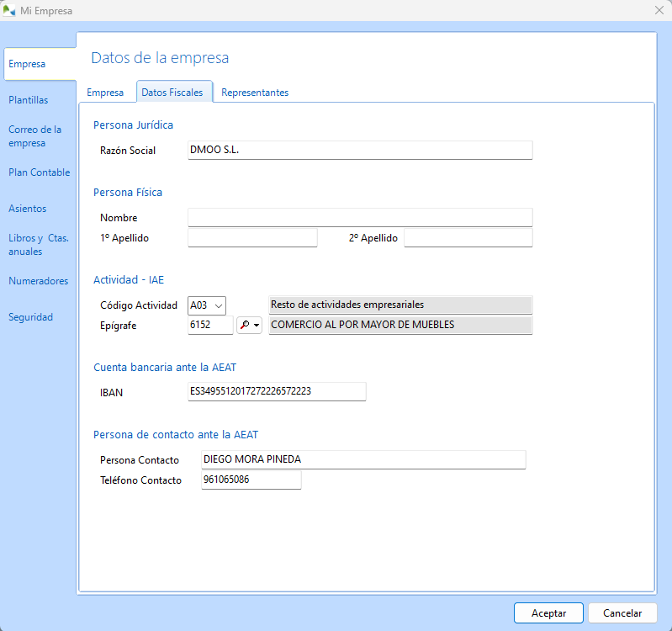Click the Epígrafe code field 6152

pyautogui.click(x=210, y=325)
